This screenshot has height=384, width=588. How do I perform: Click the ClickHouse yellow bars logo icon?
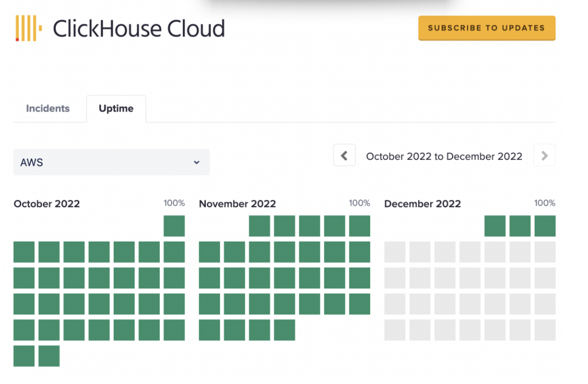tap(28, 28)
